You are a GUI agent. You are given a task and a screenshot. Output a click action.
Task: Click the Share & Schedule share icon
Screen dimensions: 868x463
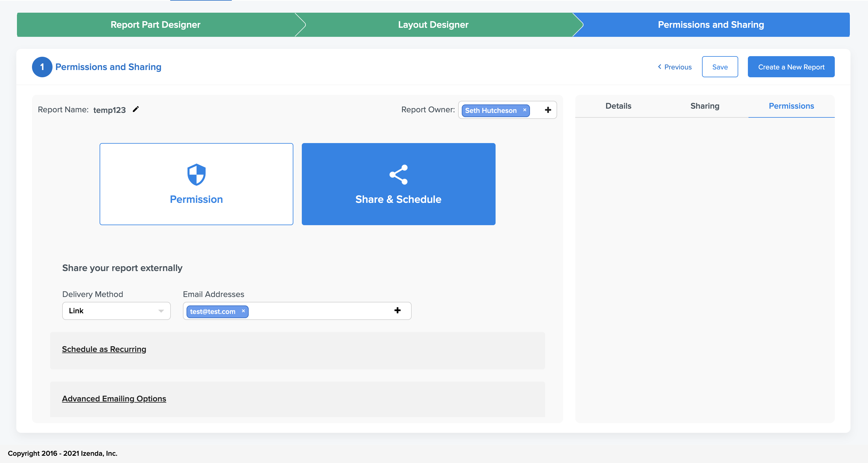398,174
